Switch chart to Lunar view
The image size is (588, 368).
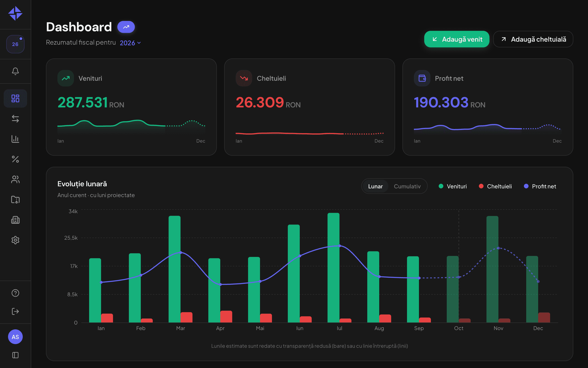[x=375, y=186]
